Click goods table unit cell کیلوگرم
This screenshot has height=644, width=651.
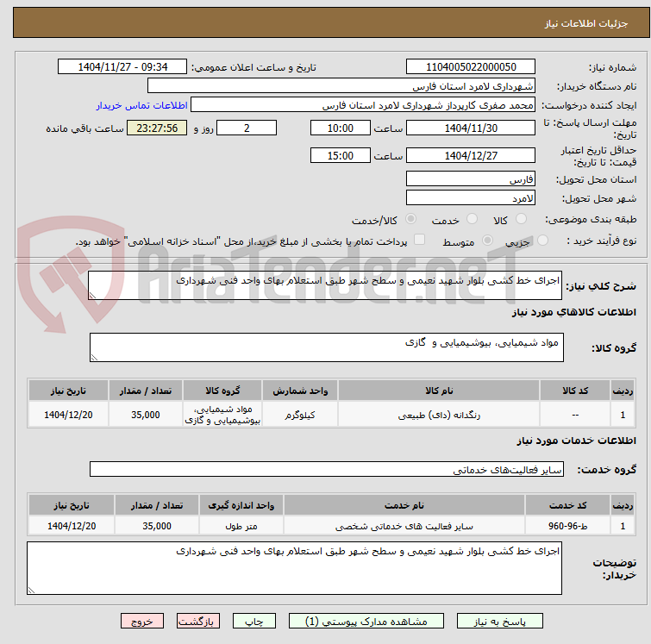pos(300,415)
